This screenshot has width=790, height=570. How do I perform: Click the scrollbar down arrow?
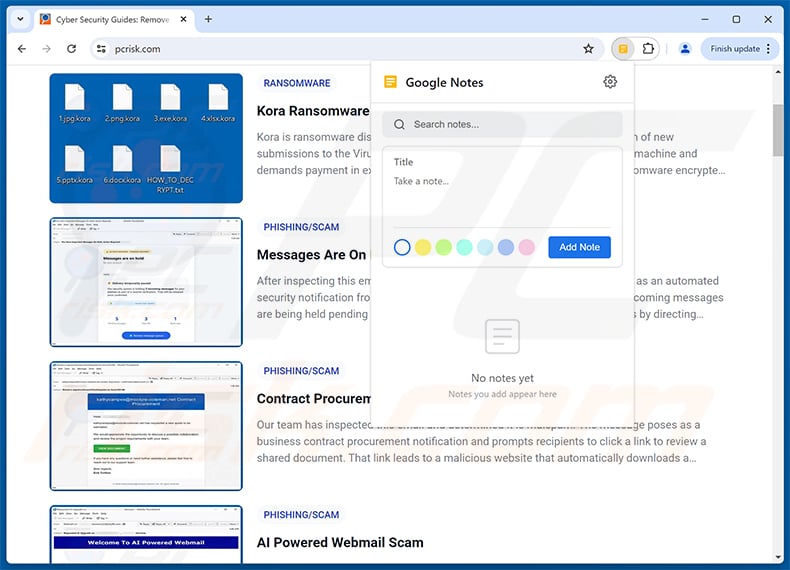point(777,557)
